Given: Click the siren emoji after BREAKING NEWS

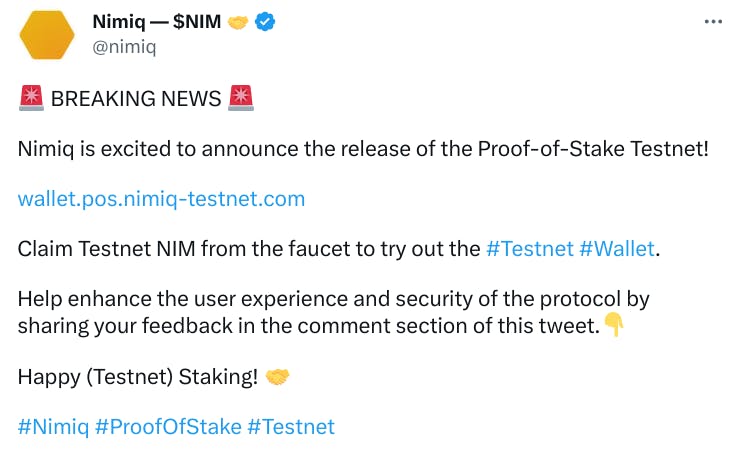Looking at the screenshot, I should click(241, 98).
